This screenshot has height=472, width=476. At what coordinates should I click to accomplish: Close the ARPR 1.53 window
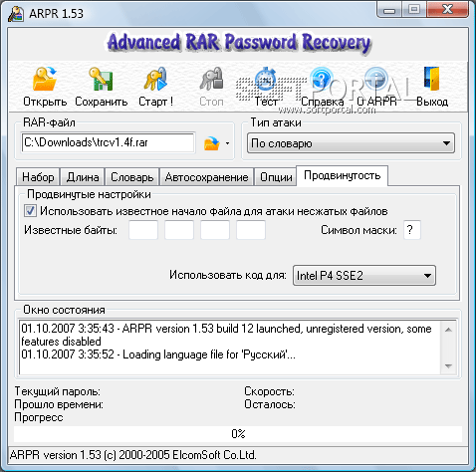(x=448, y=10)
